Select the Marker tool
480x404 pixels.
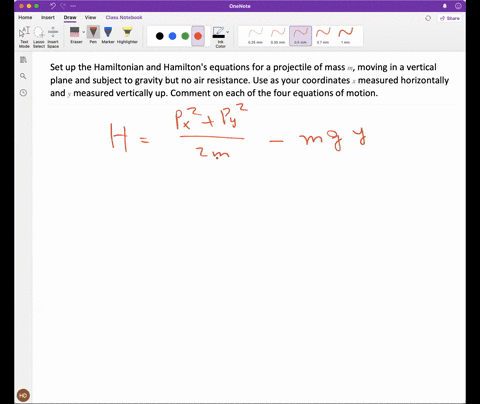click(x=108, y=35)
